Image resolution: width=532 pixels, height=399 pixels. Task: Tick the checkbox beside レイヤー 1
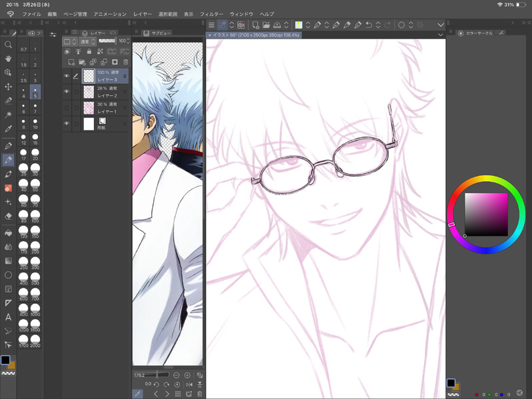click(x=77, y=108)
